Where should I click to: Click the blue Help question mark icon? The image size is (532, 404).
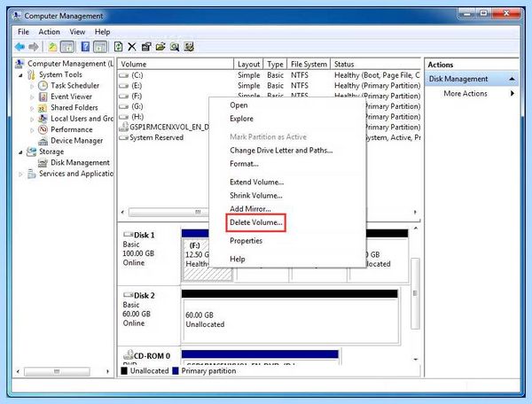point(85,46)
